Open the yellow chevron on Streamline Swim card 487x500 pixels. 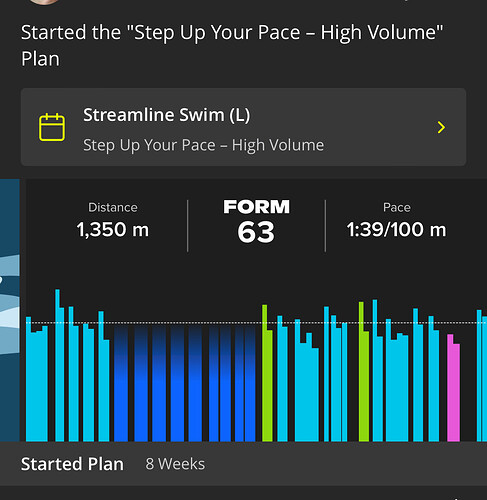pyautogui.click(x=441, y=127)
